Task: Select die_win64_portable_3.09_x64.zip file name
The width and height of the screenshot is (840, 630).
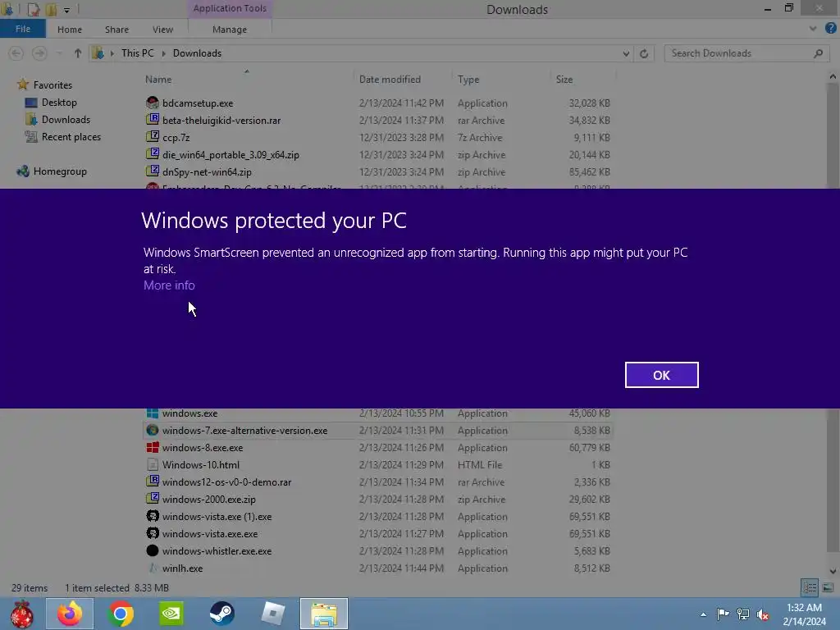Action: point(231,155)
